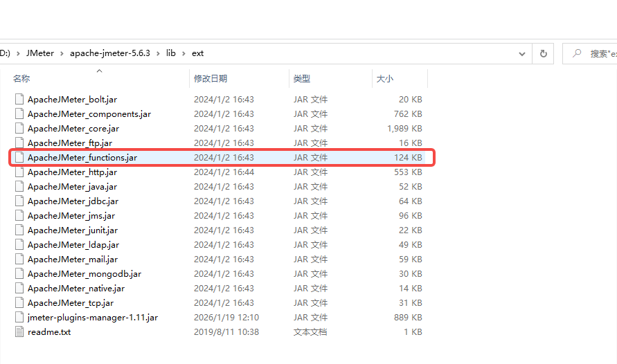Click the file icon of ApacheJMeter_bolt.jar
Screen dimensions: 617x364
tap(19, 99)
